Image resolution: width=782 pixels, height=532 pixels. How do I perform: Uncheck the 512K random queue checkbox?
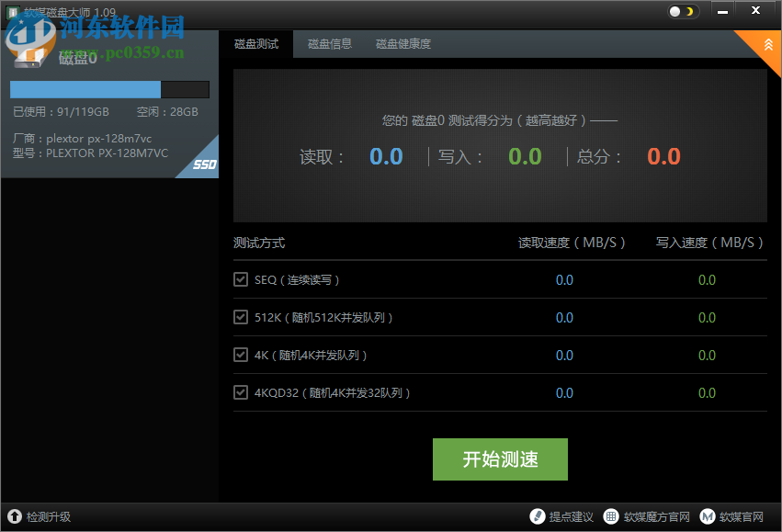point(241,317)
